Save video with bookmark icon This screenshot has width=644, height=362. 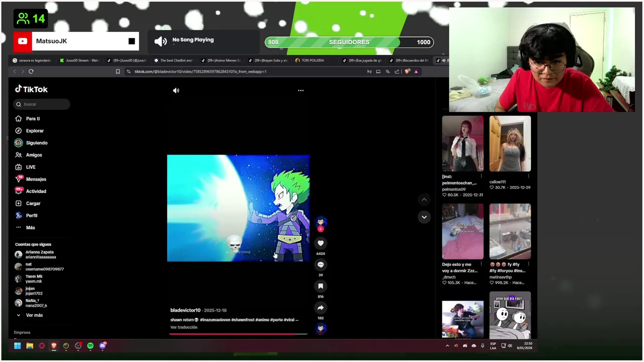[x=320, y=286]
